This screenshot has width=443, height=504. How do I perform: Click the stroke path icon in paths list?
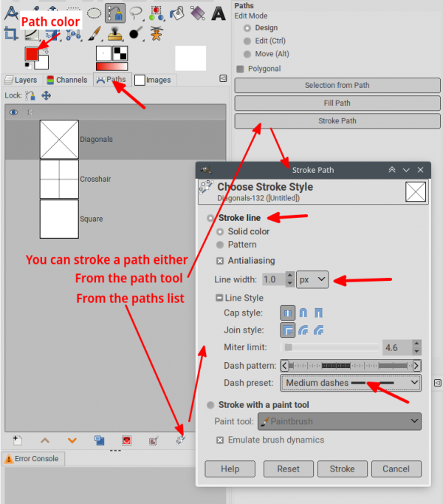181,440
